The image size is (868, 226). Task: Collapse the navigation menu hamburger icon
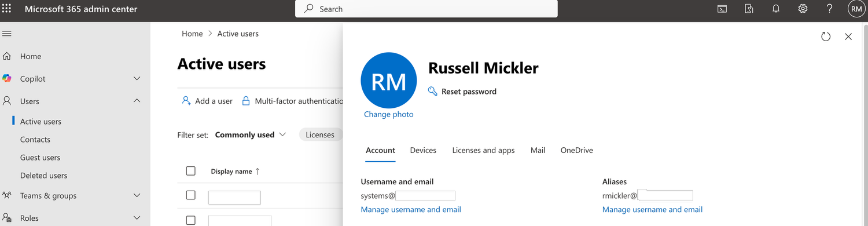(x=7, y=34)
